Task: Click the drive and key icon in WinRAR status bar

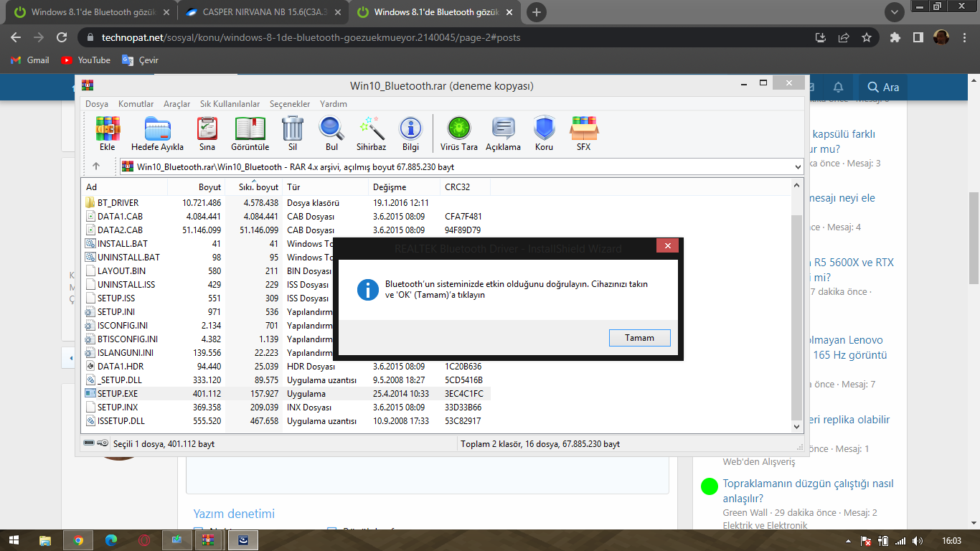Action: [96, 444]
